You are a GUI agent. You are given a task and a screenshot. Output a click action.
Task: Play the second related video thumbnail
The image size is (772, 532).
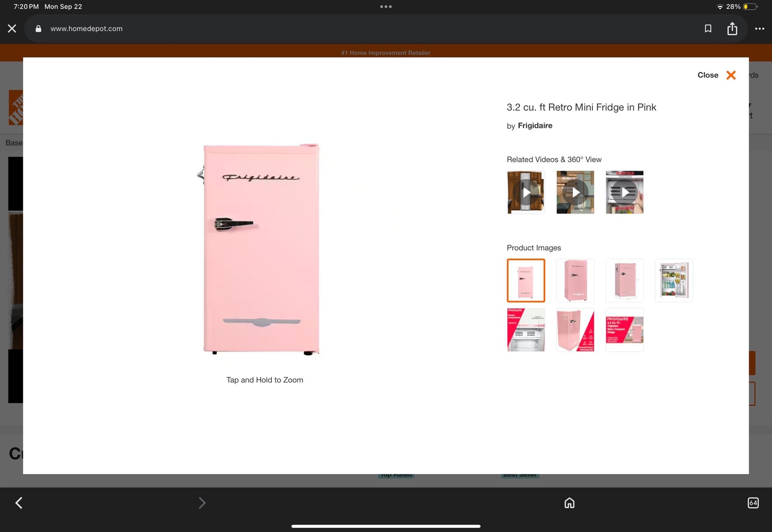point(575,192)
